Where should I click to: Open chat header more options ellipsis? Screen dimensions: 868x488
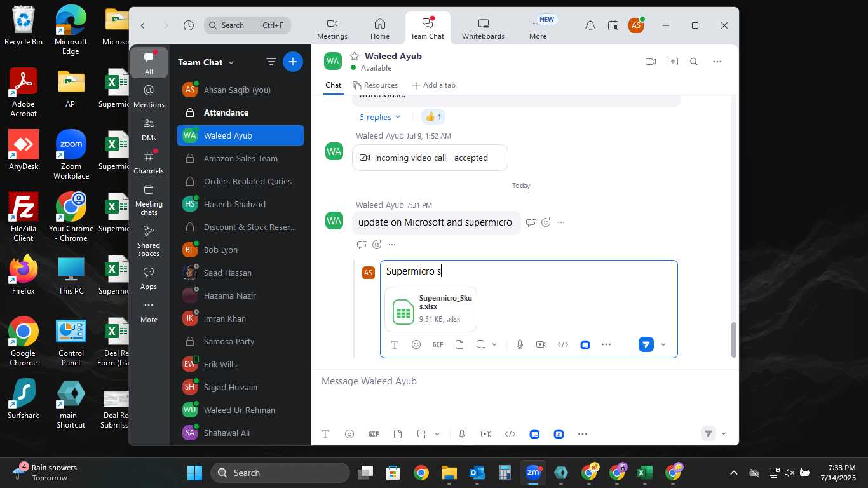717,62
